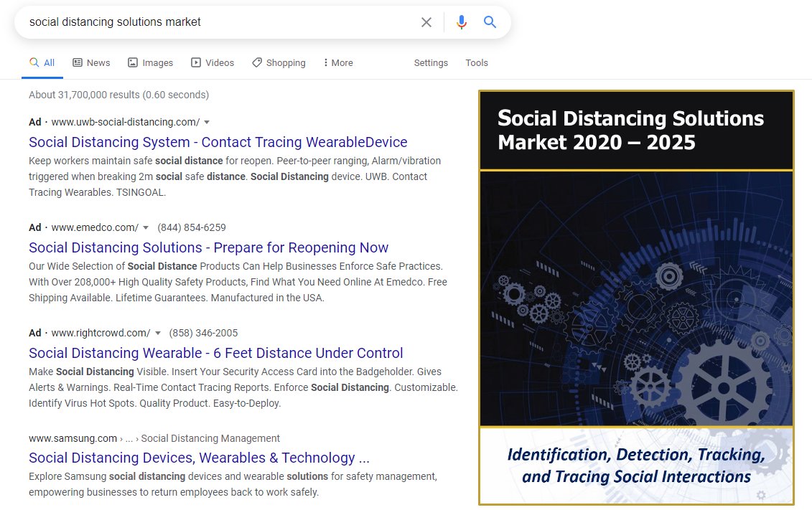Image resolution: width=812 pixels, height=510 pixels.
Task: Click the (858) 346-2005 phone number
Action: coord(203,333)
